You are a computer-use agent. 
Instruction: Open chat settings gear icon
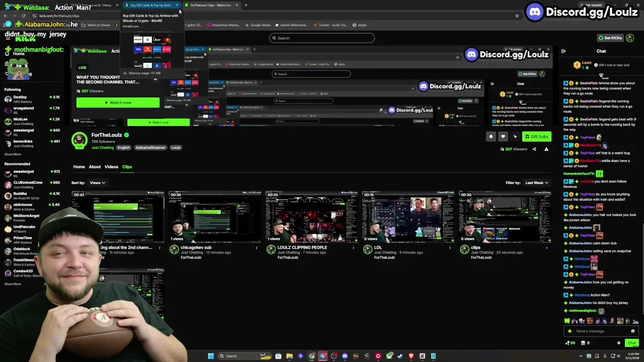pyautogui.click(x=619, y=343)
